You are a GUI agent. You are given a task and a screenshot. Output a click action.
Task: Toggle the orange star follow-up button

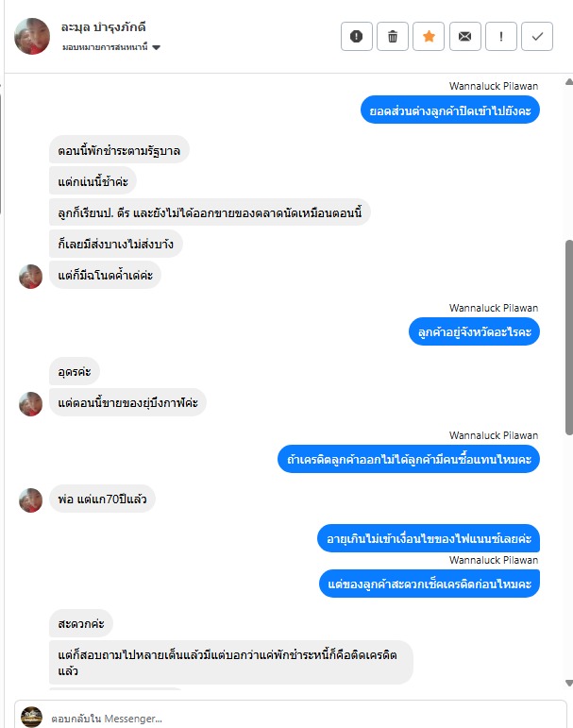click(x=429, y=36)
